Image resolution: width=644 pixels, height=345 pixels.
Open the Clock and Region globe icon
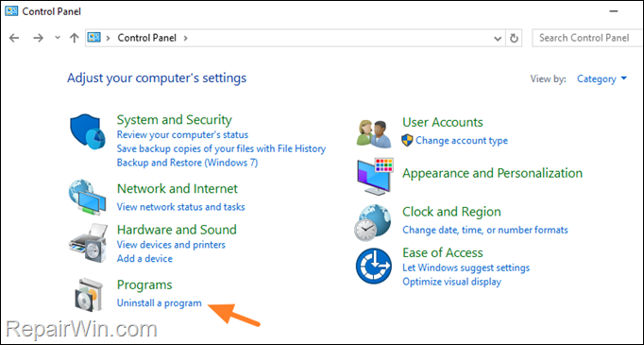pyautogui.click(x=372, y=222)
